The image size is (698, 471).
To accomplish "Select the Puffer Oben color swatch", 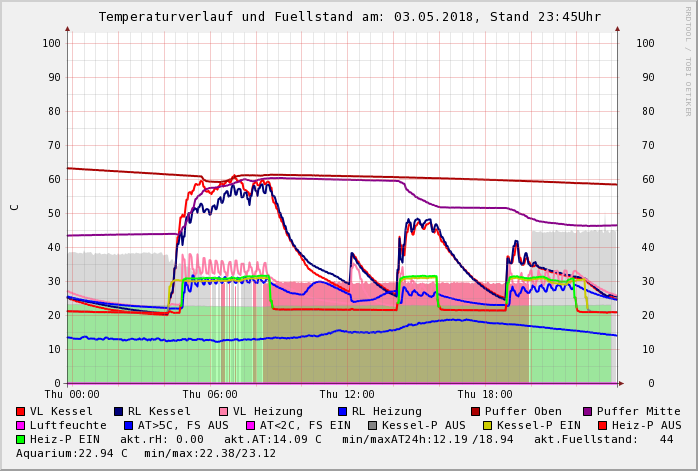I will [x=476, y=411].
